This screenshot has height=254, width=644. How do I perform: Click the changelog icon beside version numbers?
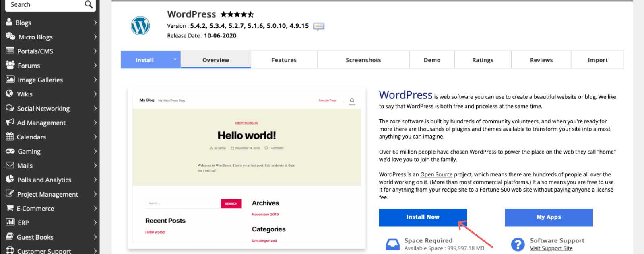(319, 26)
